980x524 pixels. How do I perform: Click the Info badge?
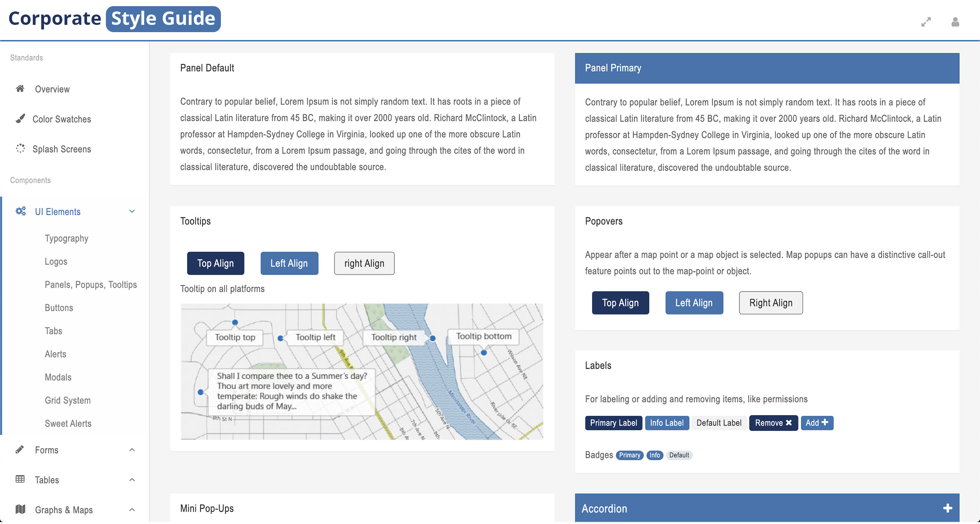(654, 455)
